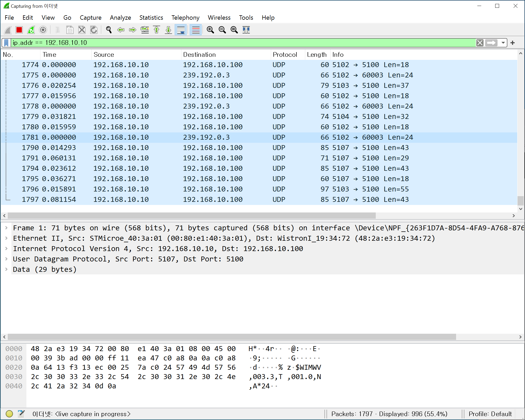The image size is (525, 420).
Task: Add a new display filter tab
Action: coord(514,42)
